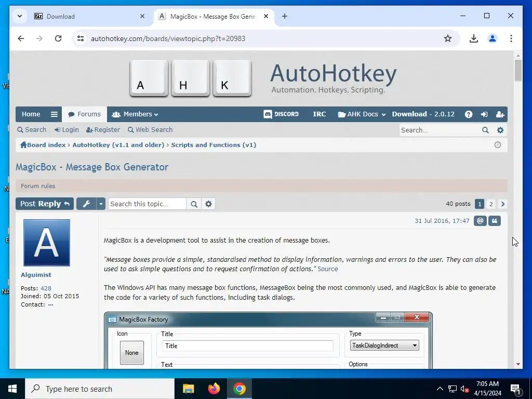Screen dimensions: 532x399
Task: Bookmark this page with the star icon
Action: pos(448,38)
